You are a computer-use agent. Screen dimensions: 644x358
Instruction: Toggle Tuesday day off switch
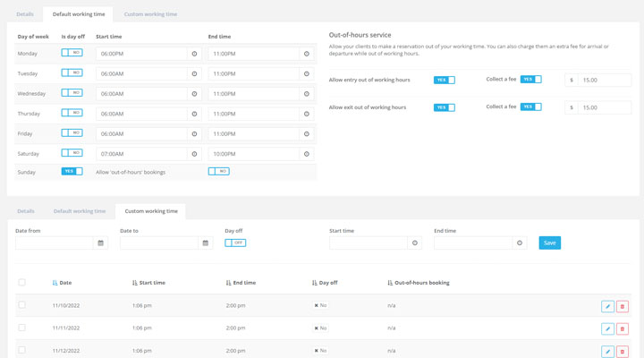click(x=72, y=72)
